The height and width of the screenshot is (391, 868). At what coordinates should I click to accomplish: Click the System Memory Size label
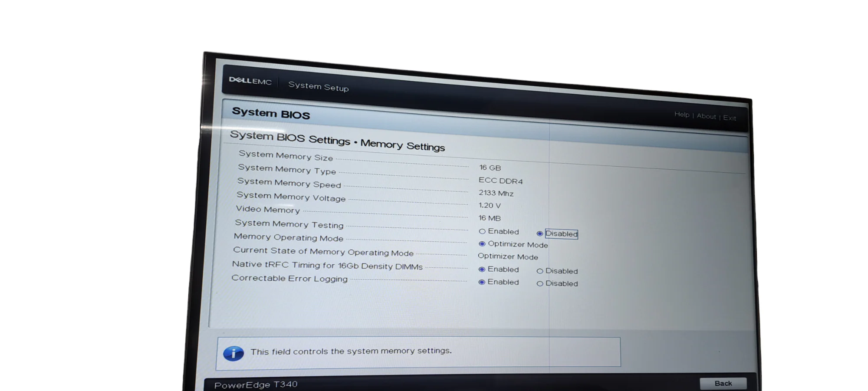pyautogui.click(x=286, y=156)
